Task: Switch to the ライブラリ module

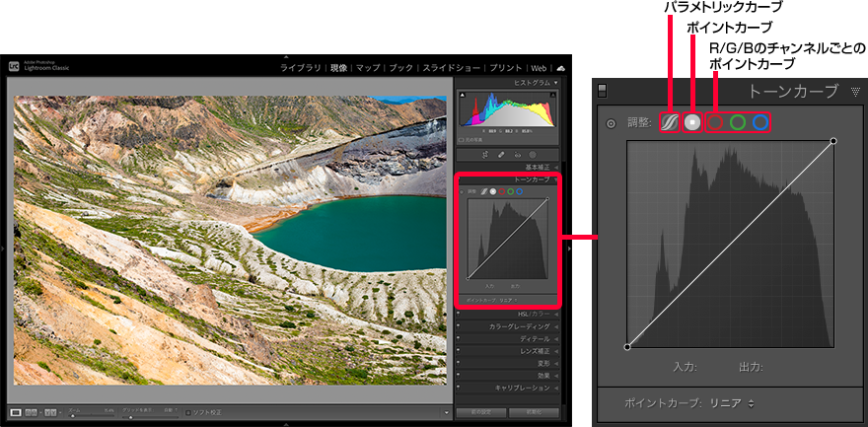Action: [300, 68]
